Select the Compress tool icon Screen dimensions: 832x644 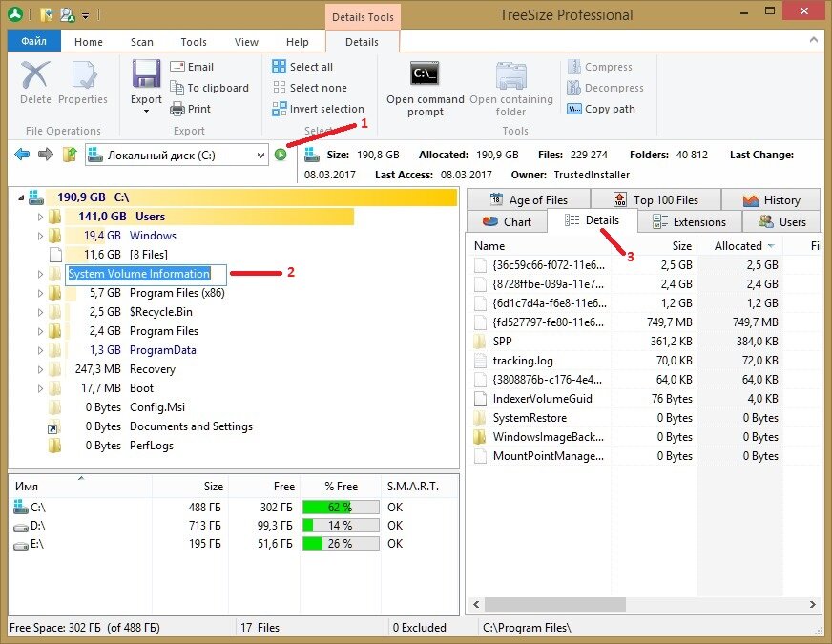[573, 66]
